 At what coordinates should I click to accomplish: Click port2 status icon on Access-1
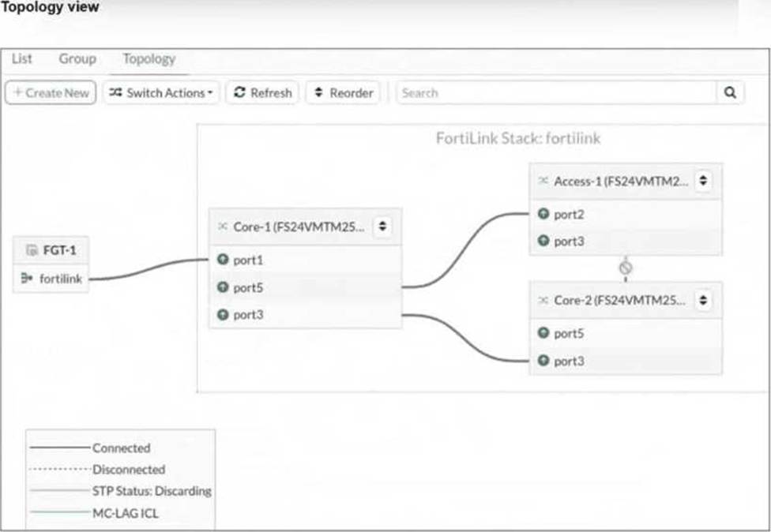(543, 214)
